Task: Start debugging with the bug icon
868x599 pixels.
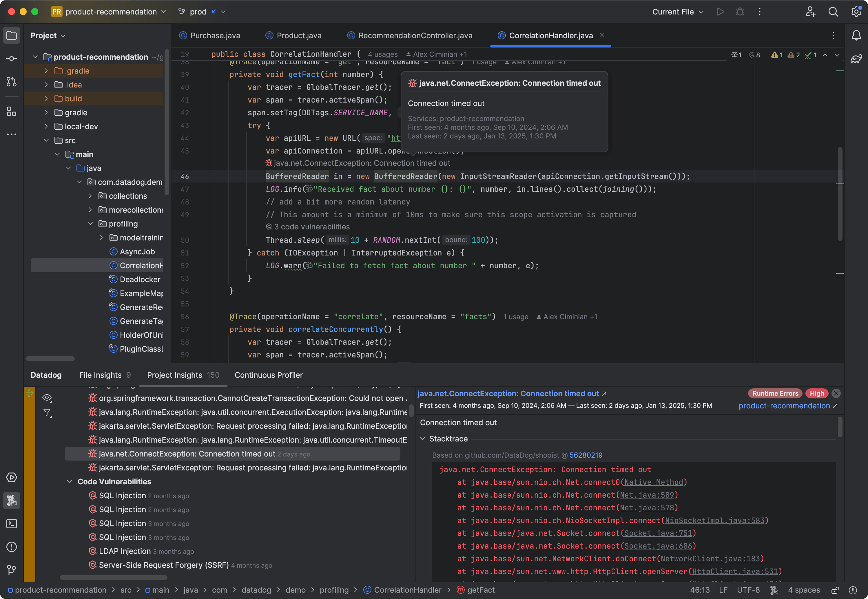Action: coord(739,12)
